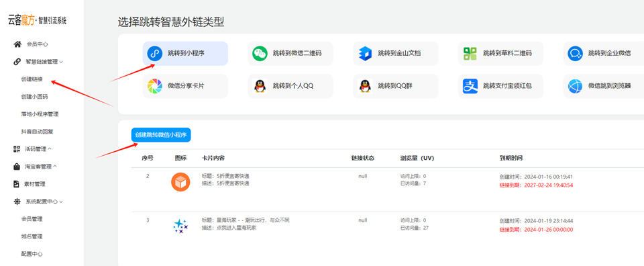Click the penguin icon on 跳转到QQ群
The image size is (644, 266).
(365, 86)
